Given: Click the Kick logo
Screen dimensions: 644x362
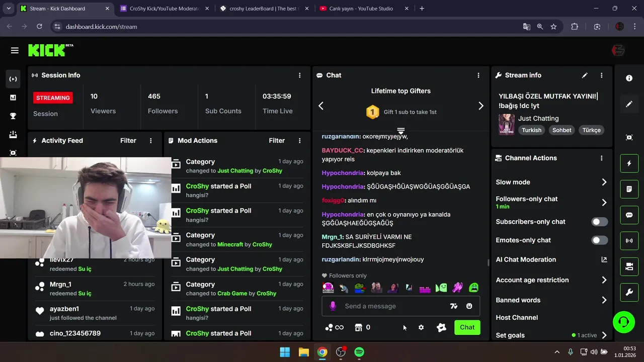Looking at the screenshot, I should [x=50, y=50].
